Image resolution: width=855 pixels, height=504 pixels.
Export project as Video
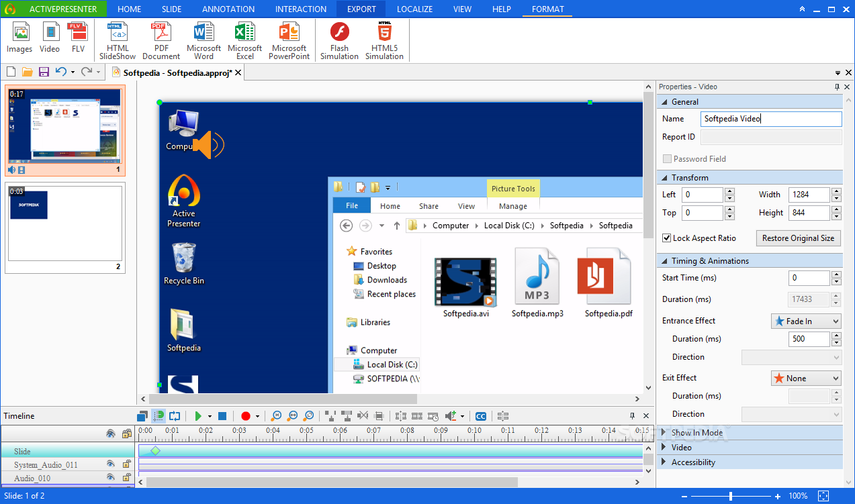(x=50, y=38)
